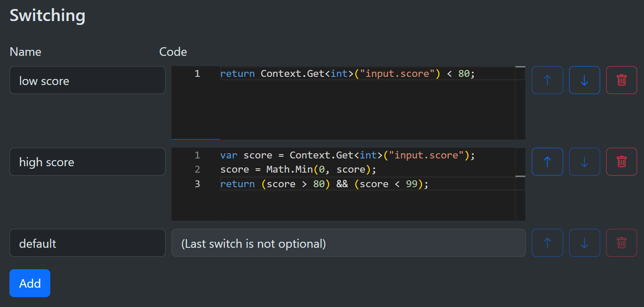
Task: Delete the high score switch
Action: coord(621,162)
